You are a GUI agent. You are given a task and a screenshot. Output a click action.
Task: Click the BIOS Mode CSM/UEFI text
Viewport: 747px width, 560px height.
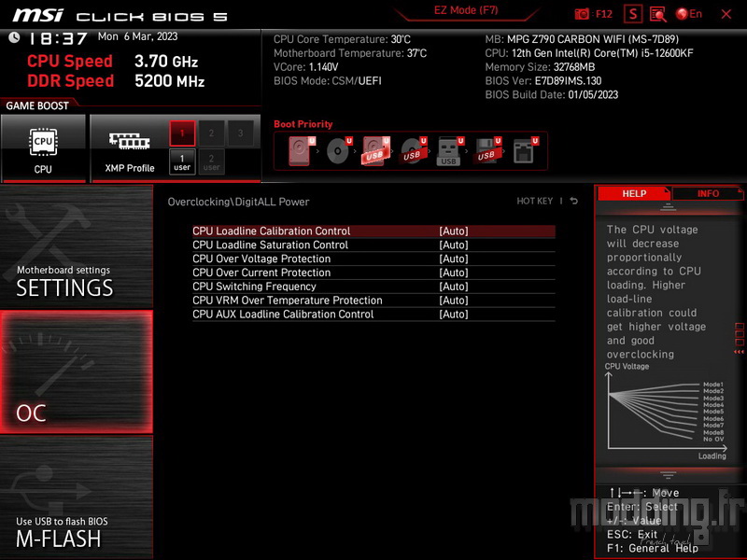tap(328, 80)
